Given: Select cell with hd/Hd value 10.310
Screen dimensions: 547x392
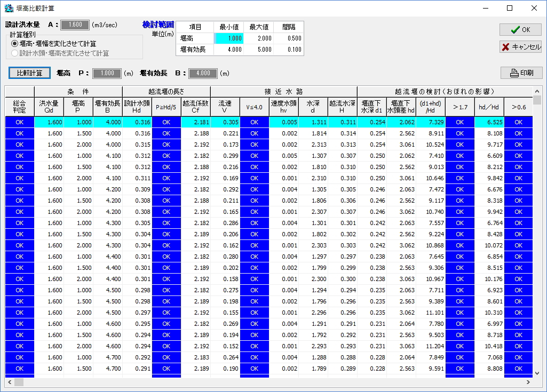Looking at the screenshot, I should pos(489,313).
